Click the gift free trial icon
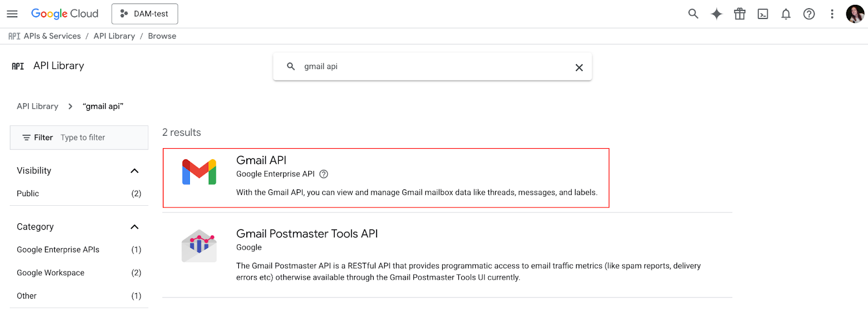The height and width of the screenshot is (322, 868). click(740, 14)
